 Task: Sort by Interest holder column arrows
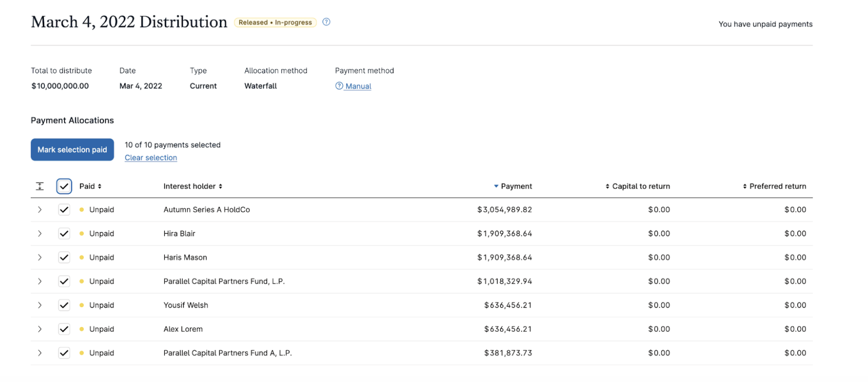[220, 186]
